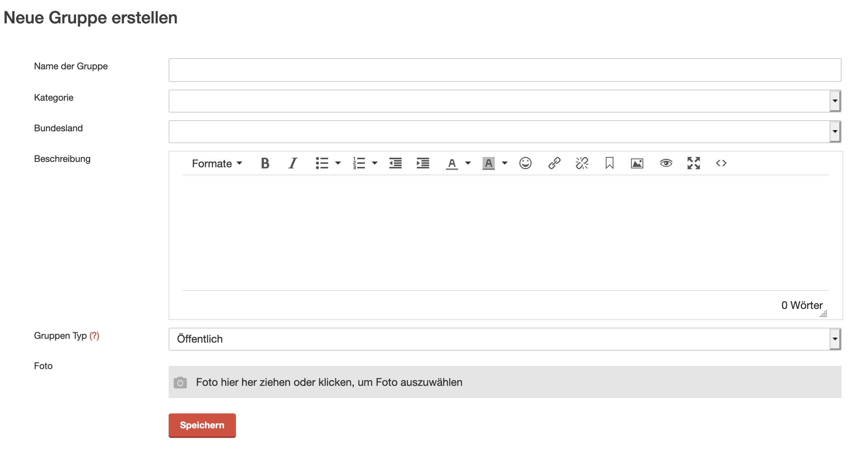Toggle italic formatting in editor toolbar
868x454 pixels.
pyautogui.click(x=293, y=163)
